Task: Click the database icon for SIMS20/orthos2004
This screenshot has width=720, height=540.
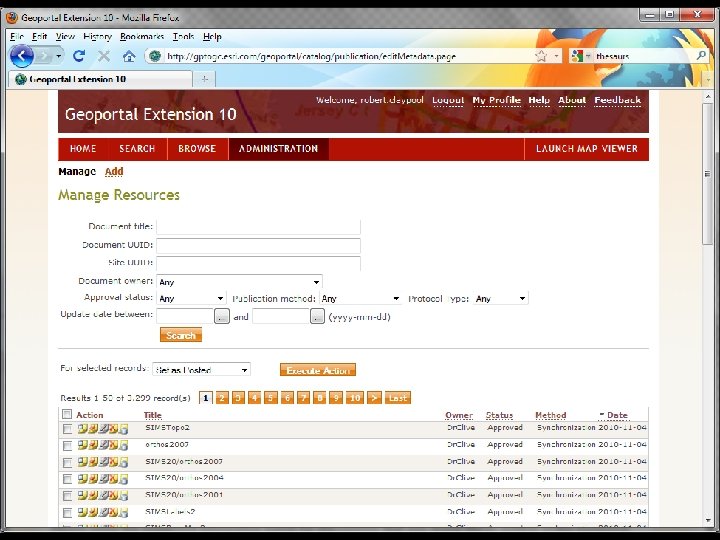Action: point(124,479)
